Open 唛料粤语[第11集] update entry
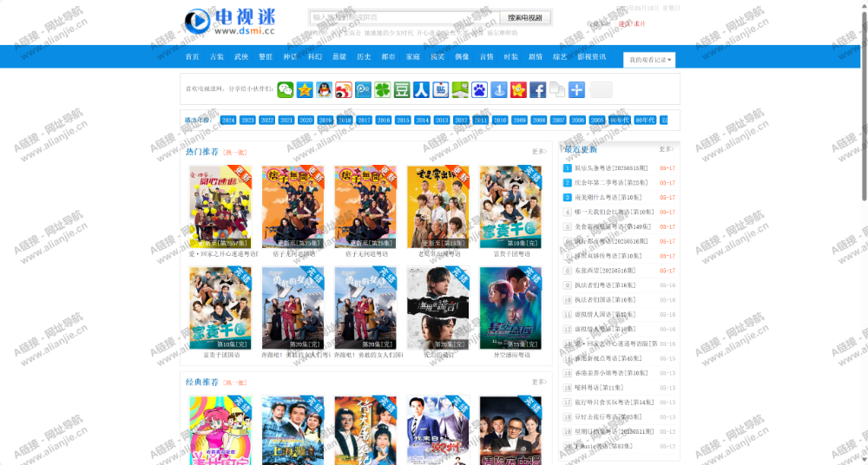This screenshot has height=465, width=868. point(599,388)
